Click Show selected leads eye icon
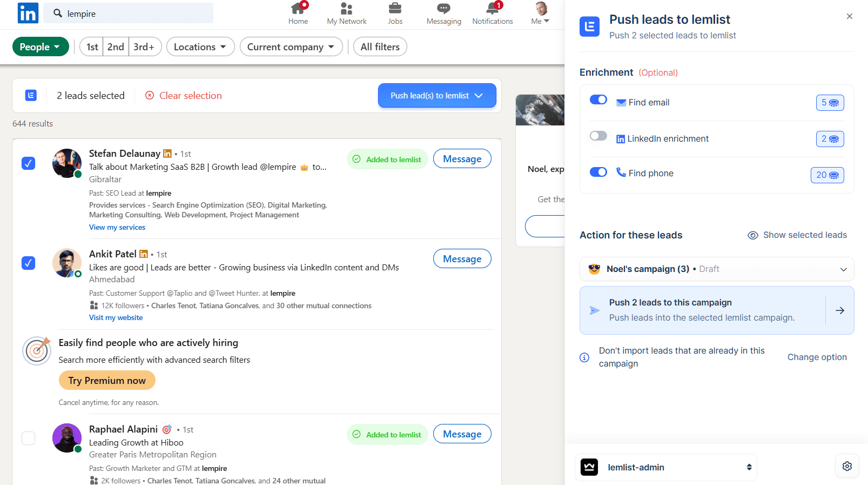 pyautogui.click(x=753, y=235)
